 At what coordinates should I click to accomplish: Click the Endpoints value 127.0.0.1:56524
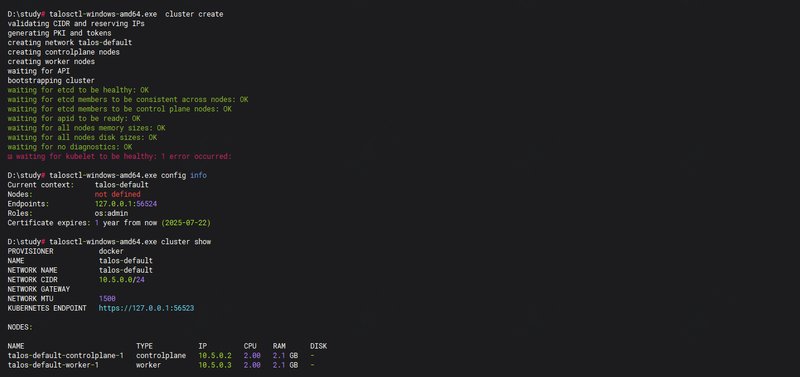[126, 204]
